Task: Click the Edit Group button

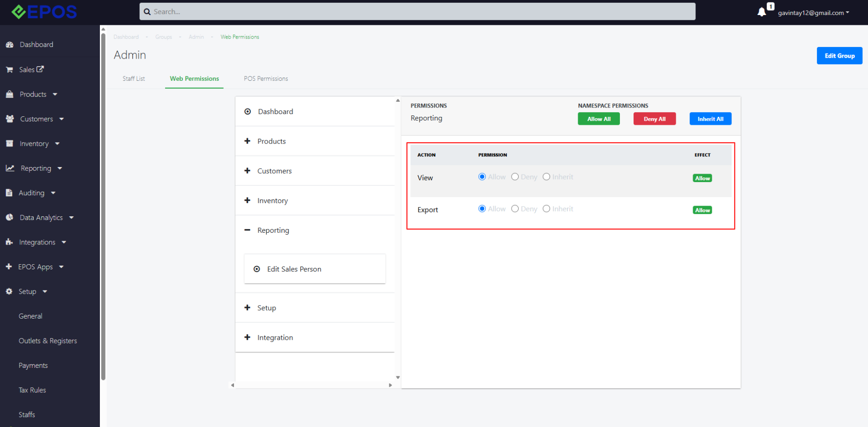Action: 839,55
